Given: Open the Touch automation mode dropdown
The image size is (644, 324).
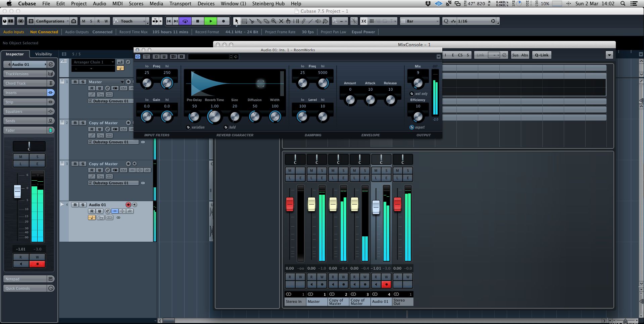Looking at the screenshot, I should tap(131, 21).
